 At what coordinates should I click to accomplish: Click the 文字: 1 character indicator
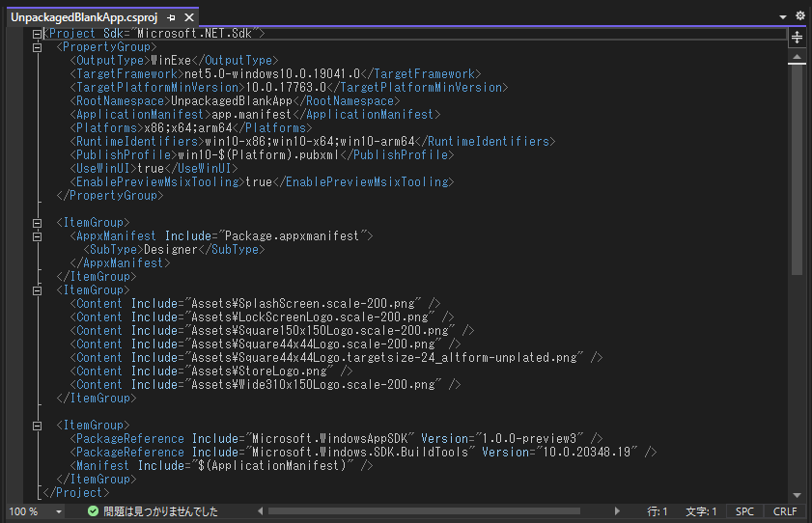(701, 511)
